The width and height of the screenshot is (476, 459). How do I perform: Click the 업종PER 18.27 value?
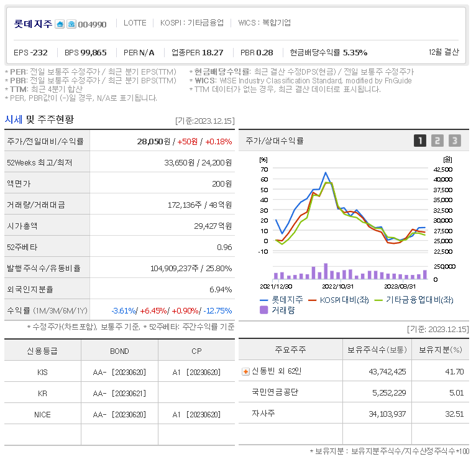pyautogui.click(x=198, y=52)
